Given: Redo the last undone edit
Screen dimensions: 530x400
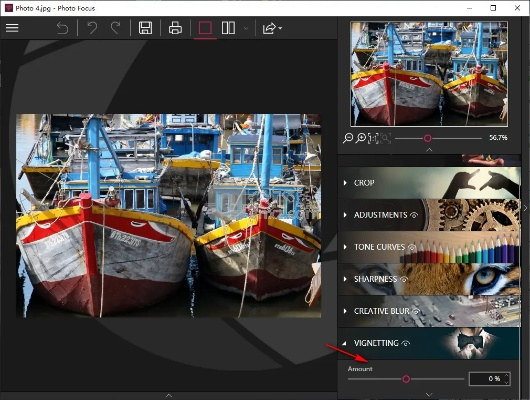Looking at the screenshot, I should click(x=116, y=28).
